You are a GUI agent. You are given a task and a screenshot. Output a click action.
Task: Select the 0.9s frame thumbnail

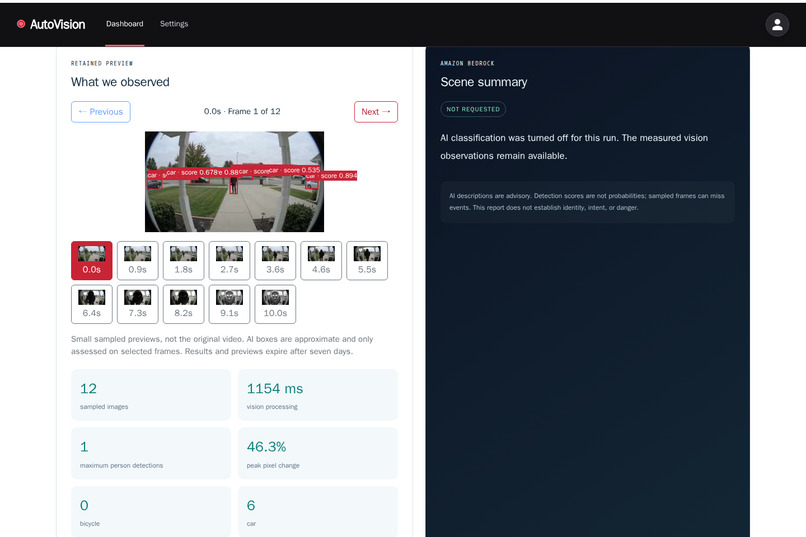(137, 261)
